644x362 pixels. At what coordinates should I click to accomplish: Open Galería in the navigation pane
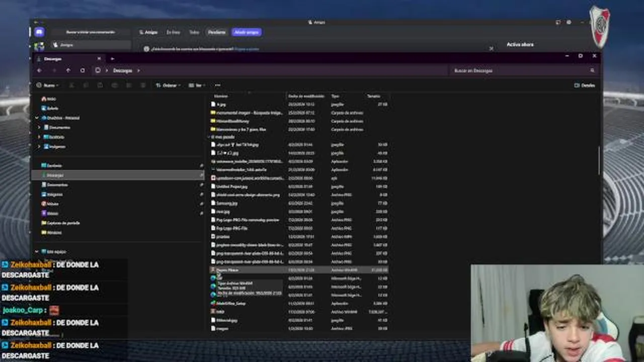pos(50,108)
